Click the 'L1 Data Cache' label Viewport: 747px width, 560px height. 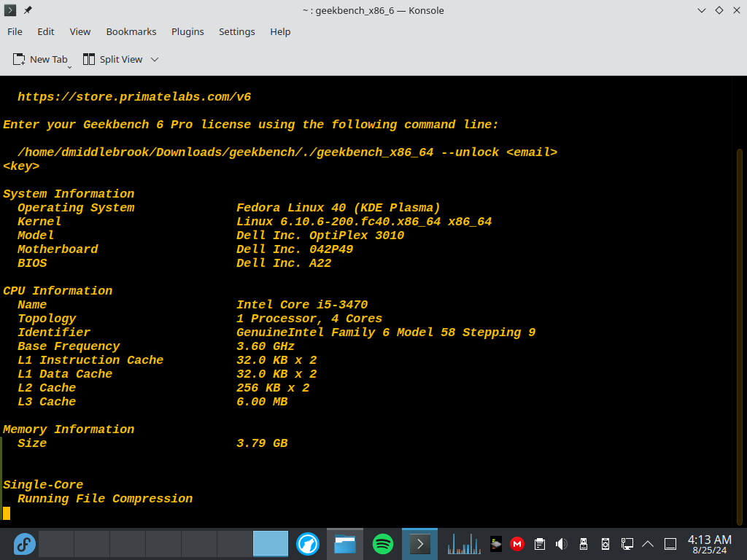point(65,373)
